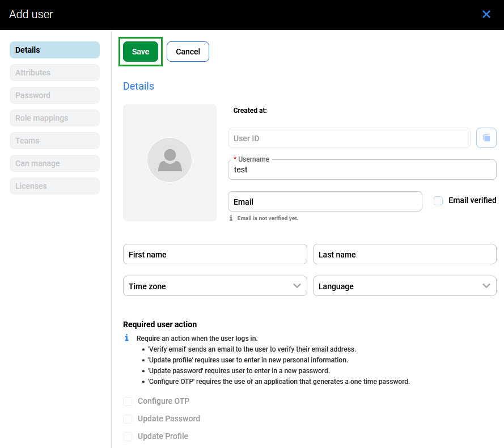
Task: Go to the Licenses tab
Action: 54,186
